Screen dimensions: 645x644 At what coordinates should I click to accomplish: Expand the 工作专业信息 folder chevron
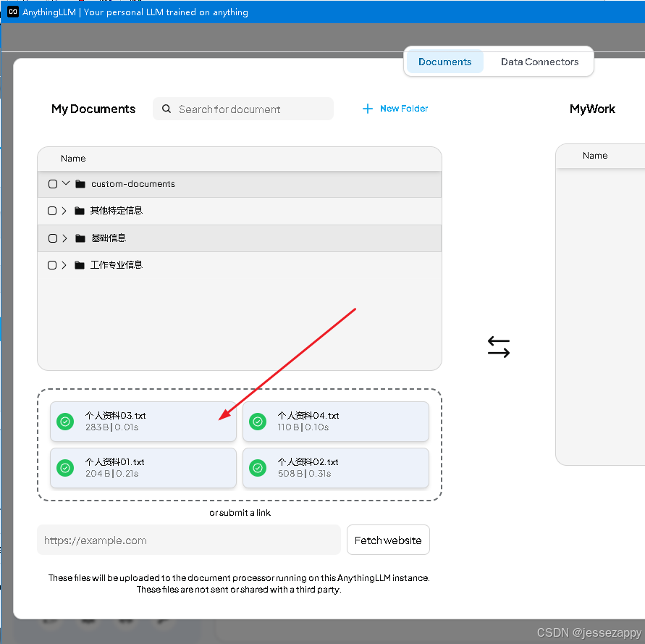tap(64, 265)
